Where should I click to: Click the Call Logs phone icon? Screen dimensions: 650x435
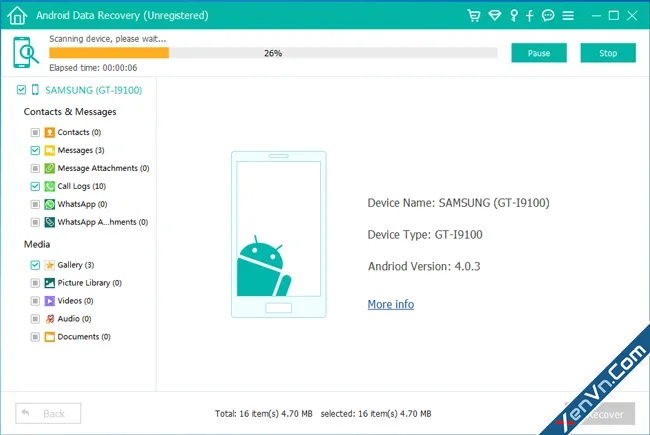[49, 186]
